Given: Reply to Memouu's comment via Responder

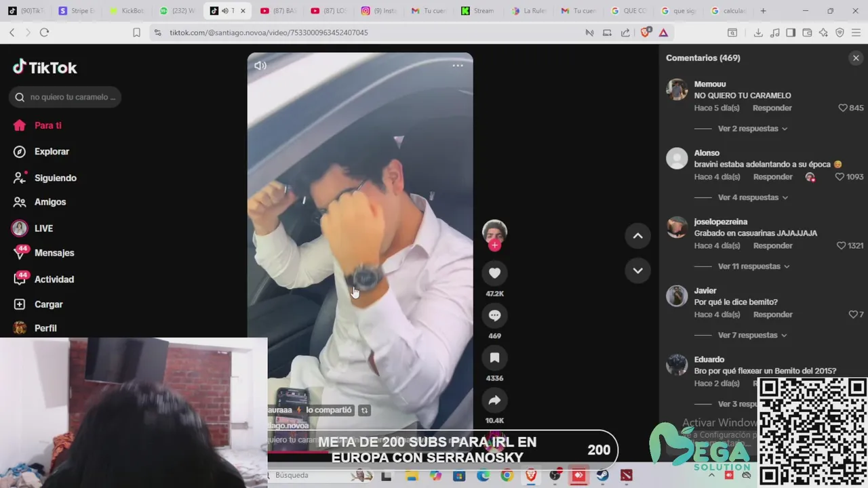Looking at the screenshot, I should tap(772, 108).
